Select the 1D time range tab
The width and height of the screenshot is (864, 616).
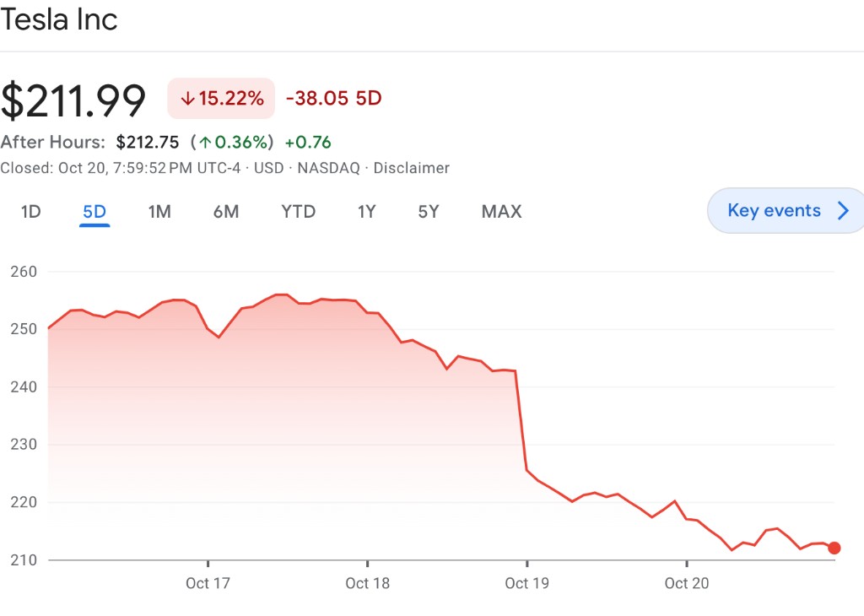31,212
